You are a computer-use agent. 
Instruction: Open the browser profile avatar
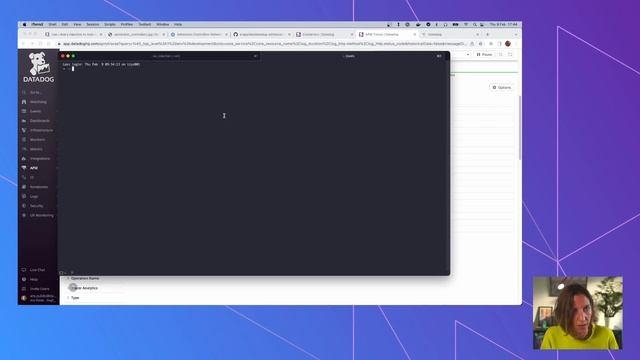(508, 44)
